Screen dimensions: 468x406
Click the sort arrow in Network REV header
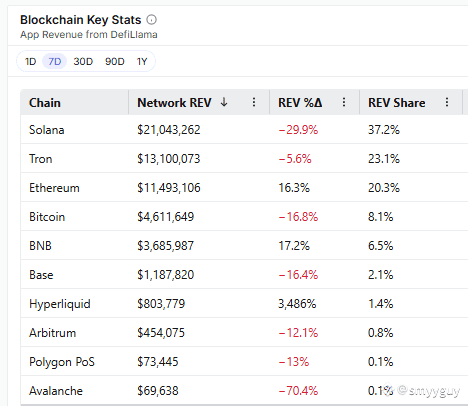pos(224,102)
